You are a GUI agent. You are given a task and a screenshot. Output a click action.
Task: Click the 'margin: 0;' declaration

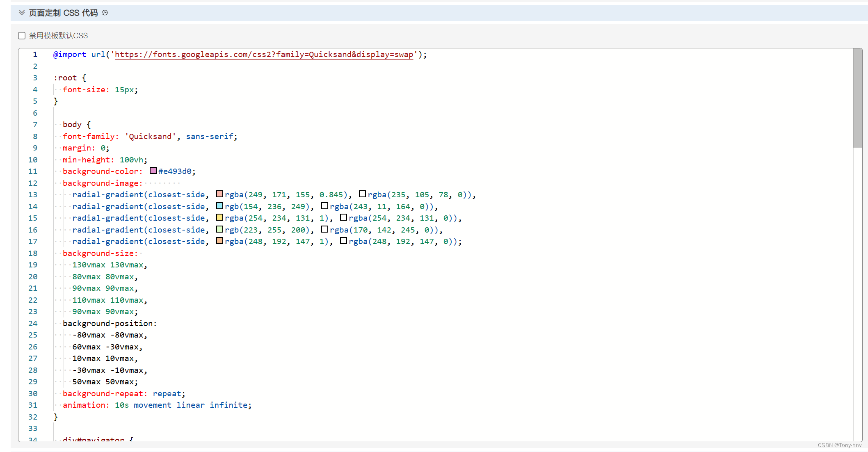86,148
